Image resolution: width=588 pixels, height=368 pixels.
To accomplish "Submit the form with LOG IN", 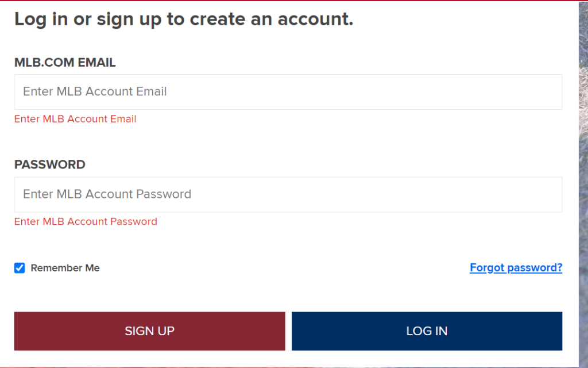I will [x=427, y=331].
